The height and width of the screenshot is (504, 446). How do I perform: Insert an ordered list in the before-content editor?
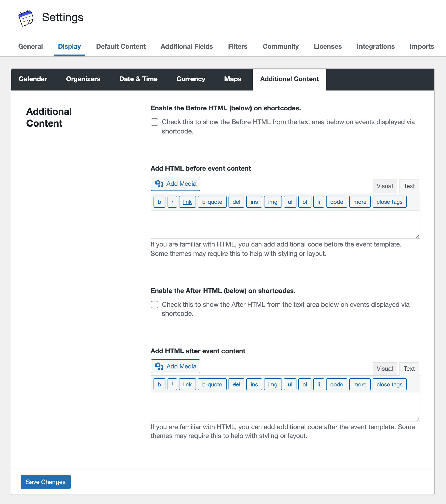304,202
